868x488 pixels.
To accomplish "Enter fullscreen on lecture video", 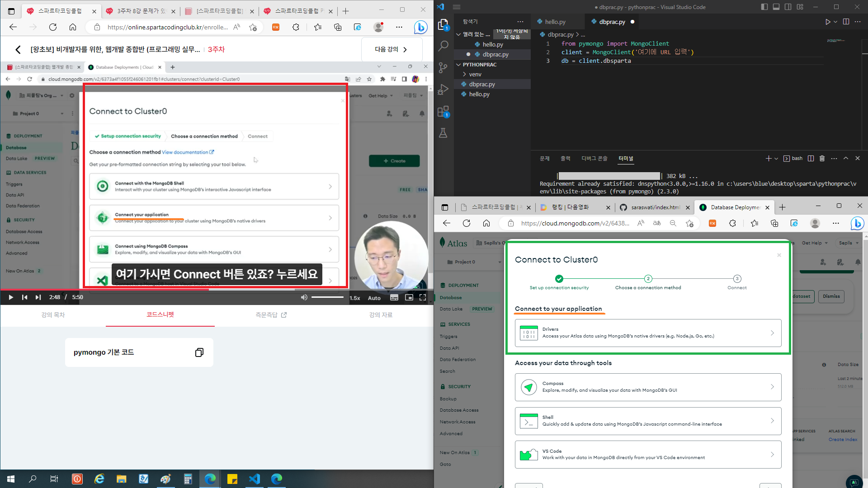I will pyautogui.click(x=423, y=297).
